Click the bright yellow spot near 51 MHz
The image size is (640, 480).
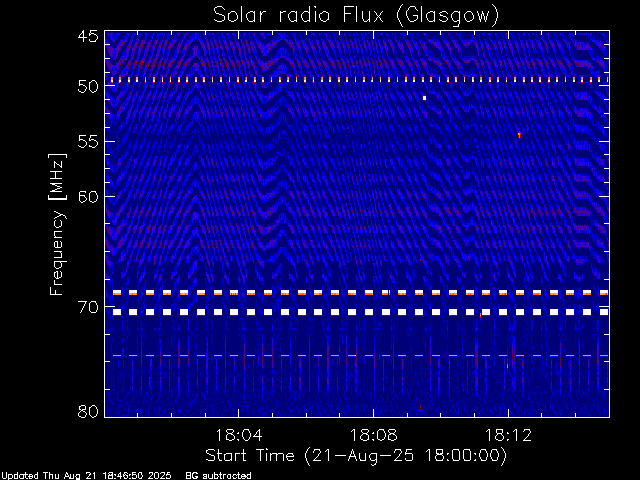424,98
